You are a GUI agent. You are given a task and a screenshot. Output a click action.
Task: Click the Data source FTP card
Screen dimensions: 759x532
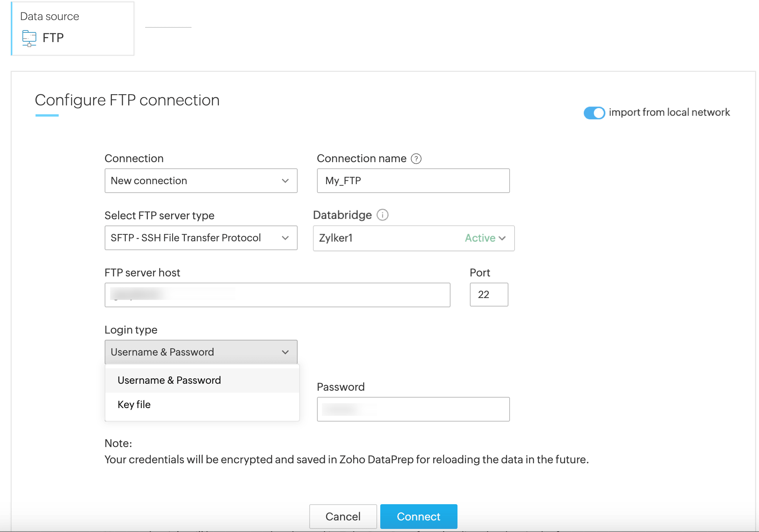[x=73, y=29]
